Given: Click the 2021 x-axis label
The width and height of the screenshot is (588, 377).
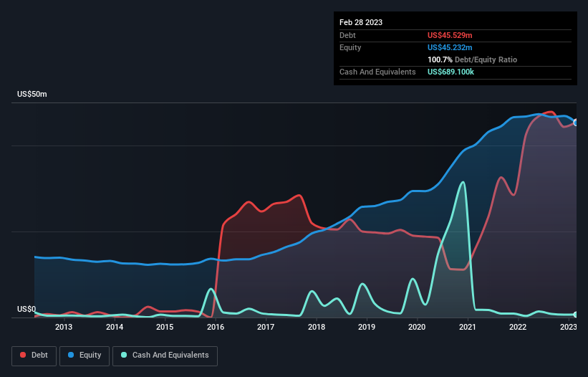Looking at the screenshot, I should [467, 327].
